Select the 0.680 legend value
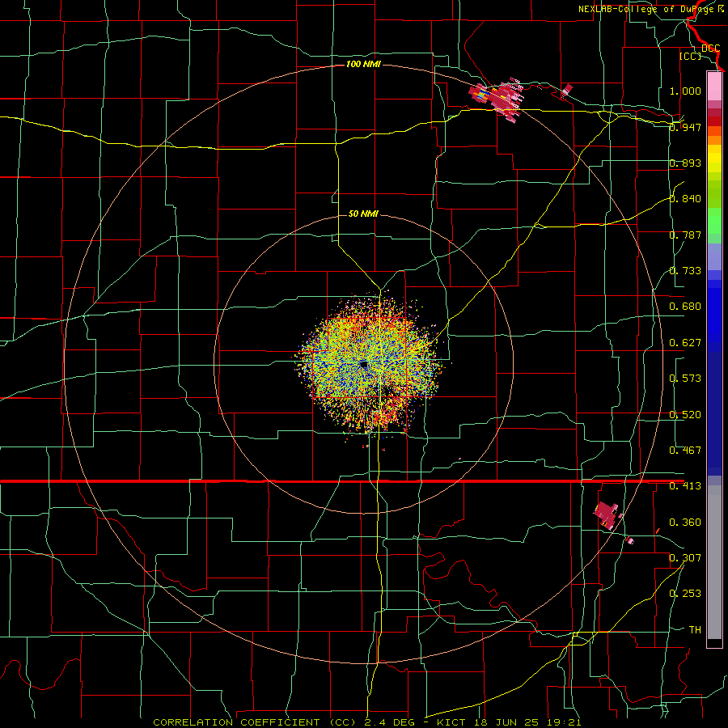The width and height of the screenshot is (728, 728). [685, 307]
